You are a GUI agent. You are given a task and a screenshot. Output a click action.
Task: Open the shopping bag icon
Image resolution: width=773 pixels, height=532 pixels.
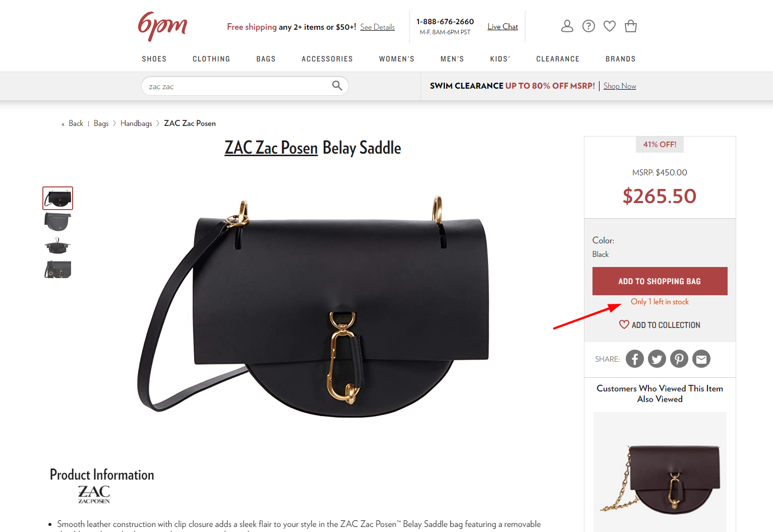[x=631, y=26]
